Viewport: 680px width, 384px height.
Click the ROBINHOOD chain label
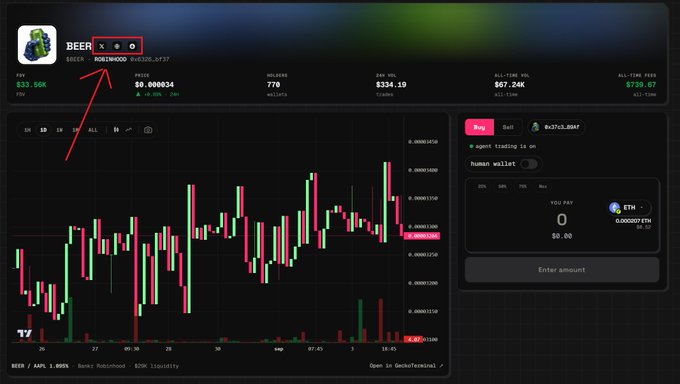click(111, 59)
